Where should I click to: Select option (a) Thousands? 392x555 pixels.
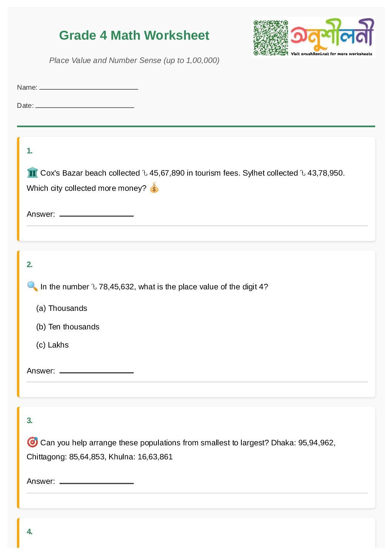click(x=62, y=308)
